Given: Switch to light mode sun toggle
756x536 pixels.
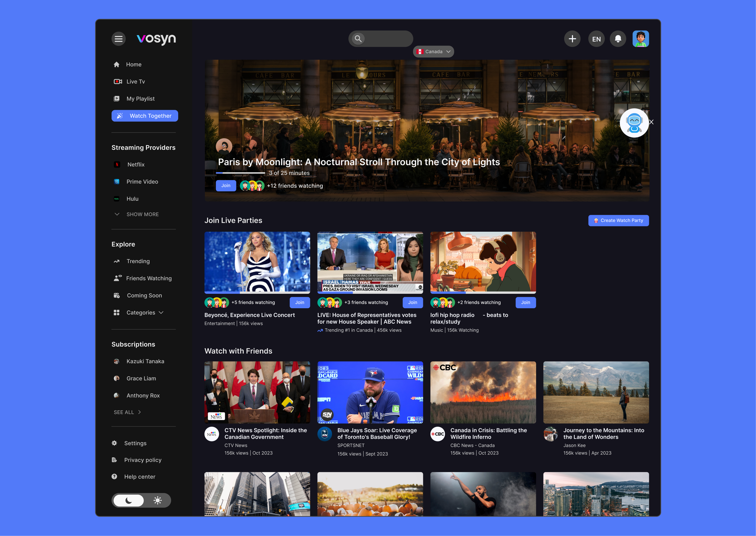Looking at the screenshot, I should click(158, 500).
